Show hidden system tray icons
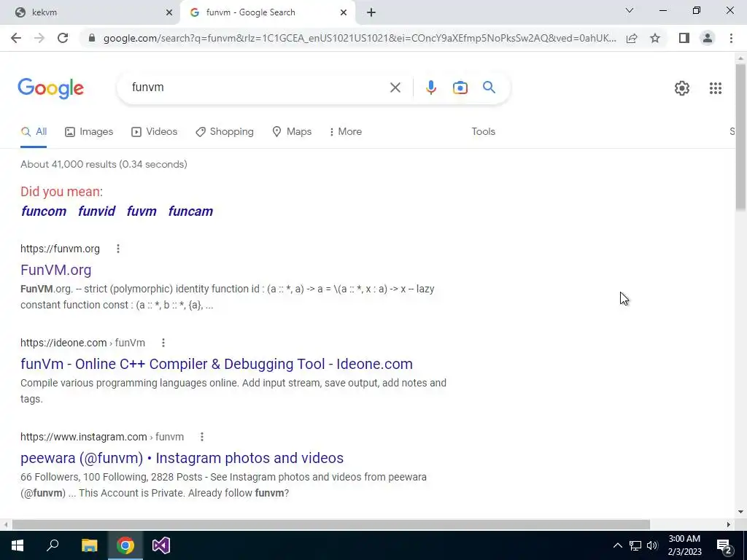747x560 pixels. (617, 545)
